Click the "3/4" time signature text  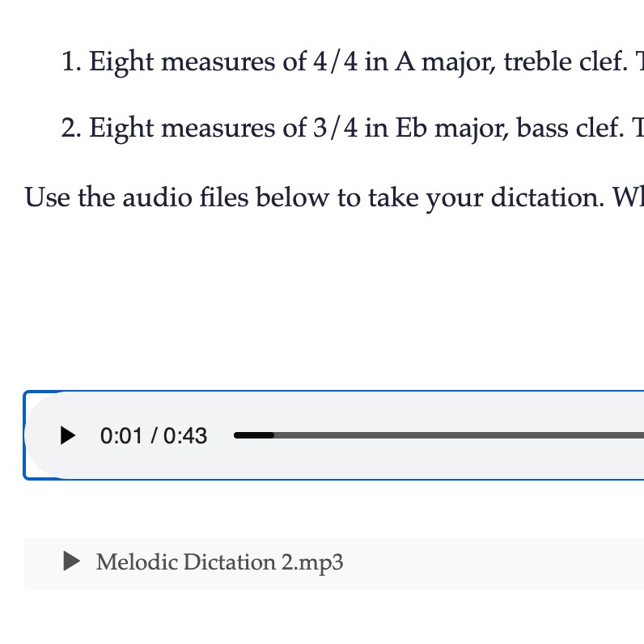[x=335, y=128]
